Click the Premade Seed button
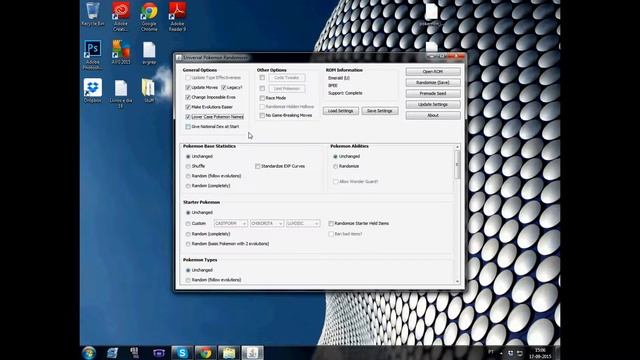Image resolution: width=640 pixels, height=360 pixels. click(433, 93)
